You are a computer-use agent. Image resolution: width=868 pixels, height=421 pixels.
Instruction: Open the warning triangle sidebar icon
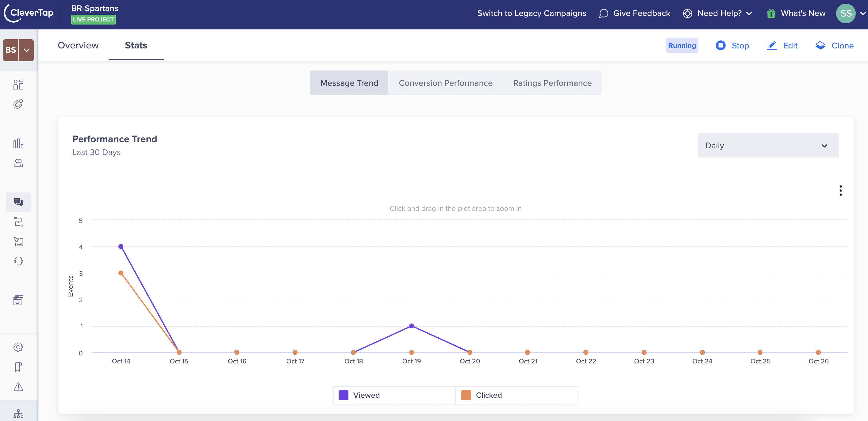tap(18, 386)
